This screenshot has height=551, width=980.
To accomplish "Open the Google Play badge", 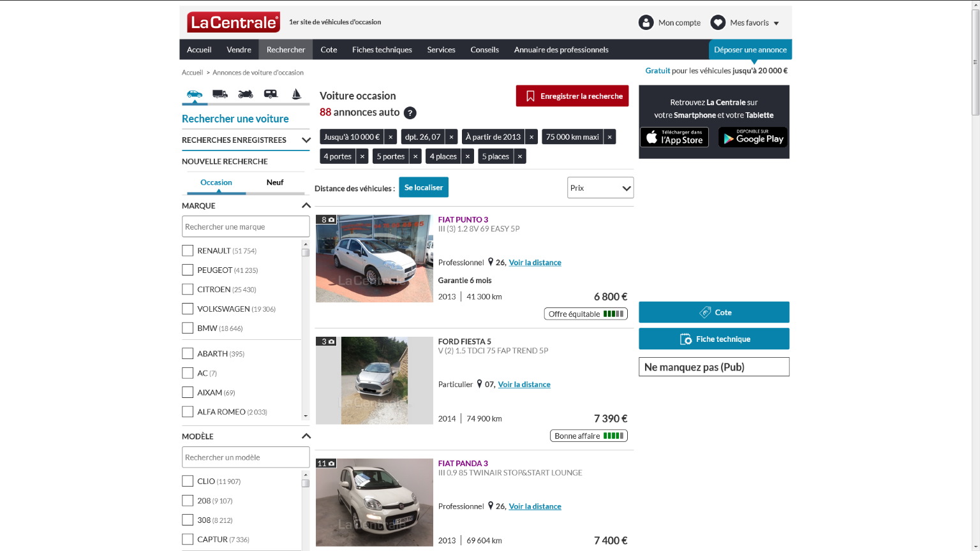I will (753, 137).
